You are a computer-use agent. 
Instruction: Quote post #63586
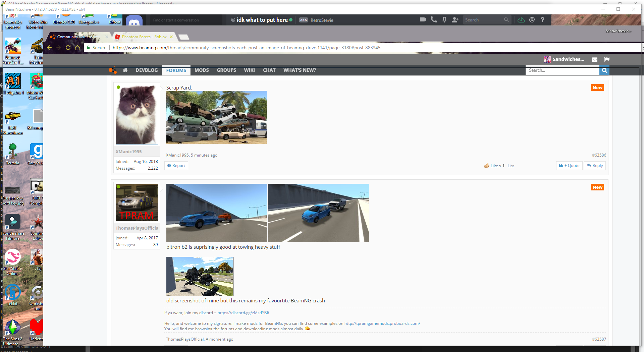(x=569, y=166)
